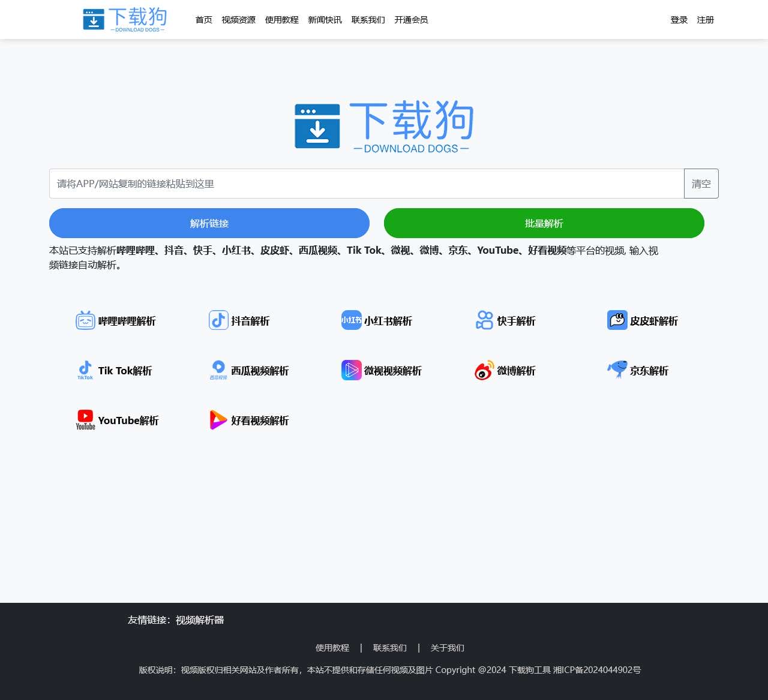Open the 微博解析 text link
This screenshot has width=768, height=700.
point(517,371)
